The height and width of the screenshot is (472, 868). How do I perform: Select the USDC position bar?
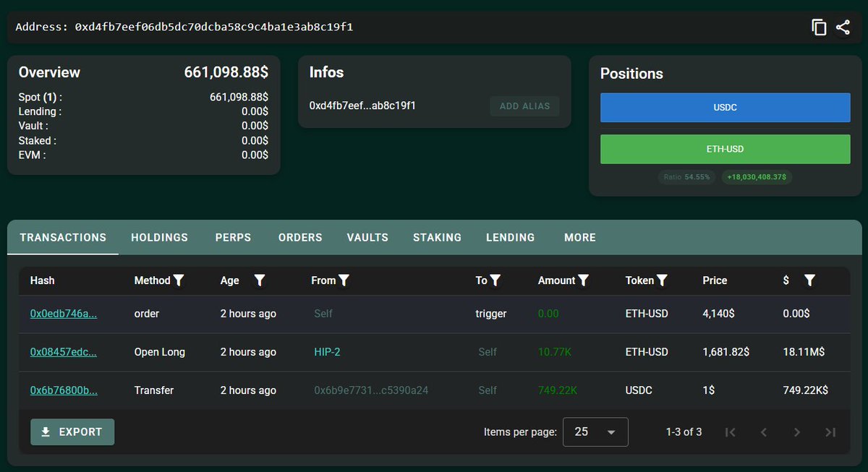(725, 107)
